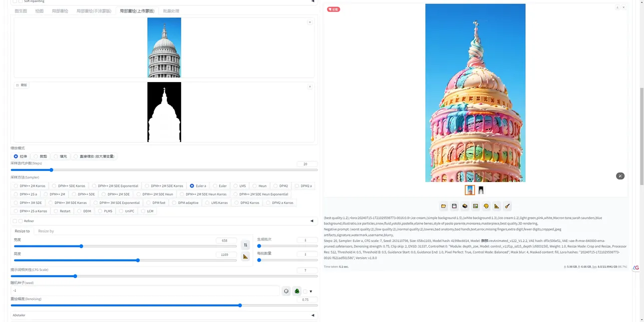Click the red 采集 collect badge

click(x=333, y=9)
